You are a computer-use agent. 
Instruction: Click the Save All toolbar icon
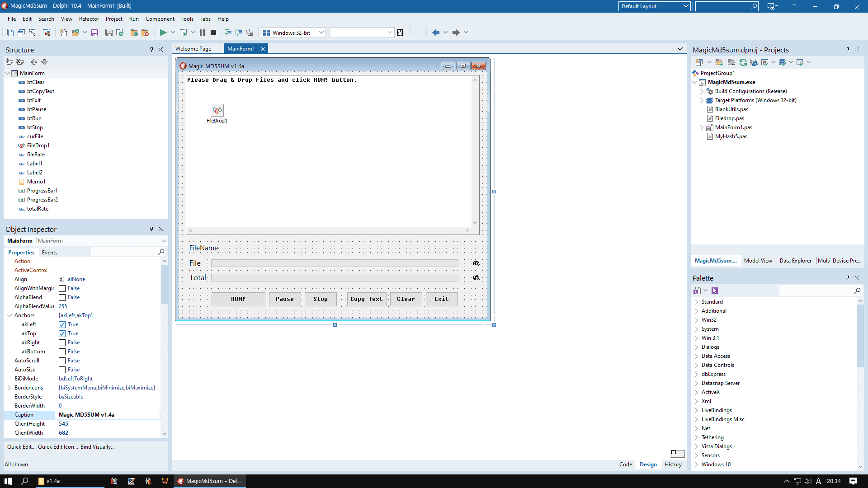[108, 33]
